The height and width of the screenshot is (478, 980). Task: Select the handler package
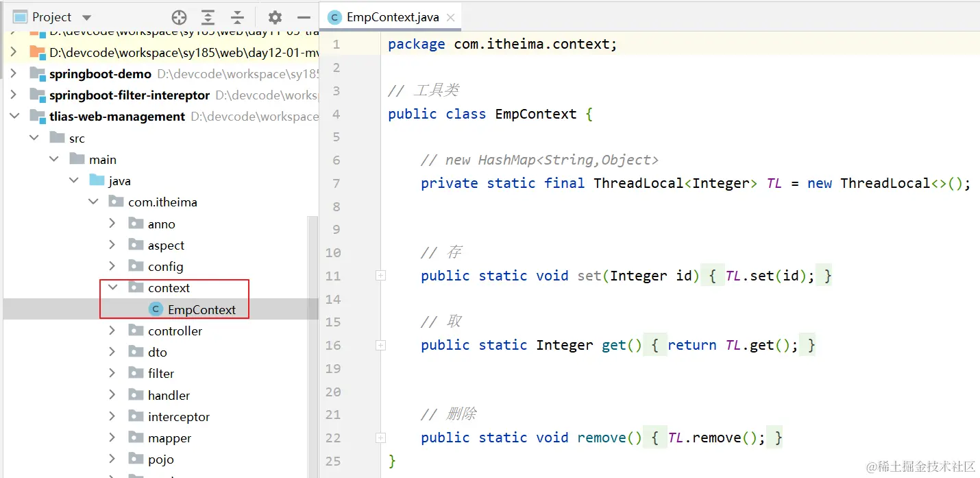[x=169, y=395]
